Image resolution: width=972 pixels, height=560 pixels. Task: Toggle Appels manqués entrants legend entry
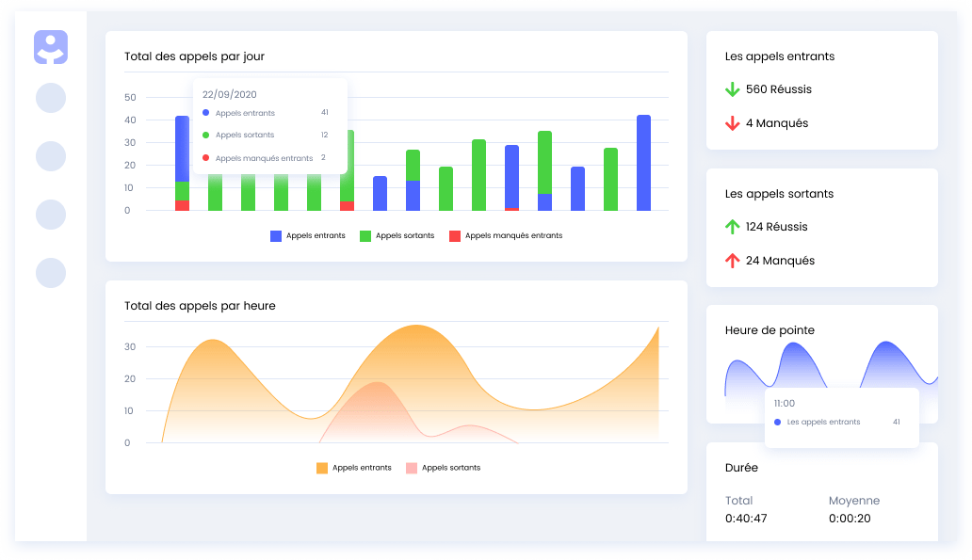(x=505, y=235)
